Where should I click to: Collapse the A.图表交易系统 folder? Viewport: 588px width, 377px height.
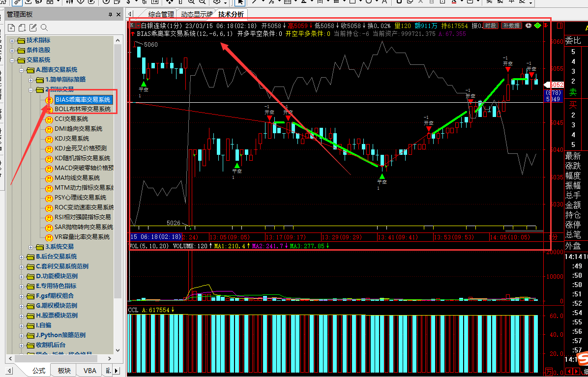[22, 70]
